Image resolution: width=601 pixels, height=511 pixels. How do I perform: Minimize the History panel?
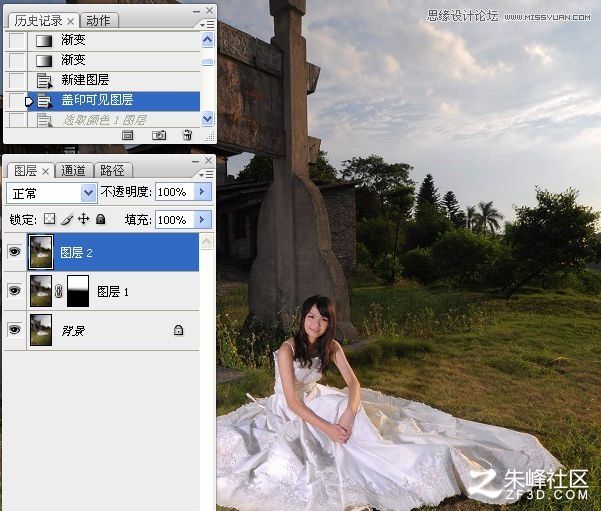coord(197,12)
